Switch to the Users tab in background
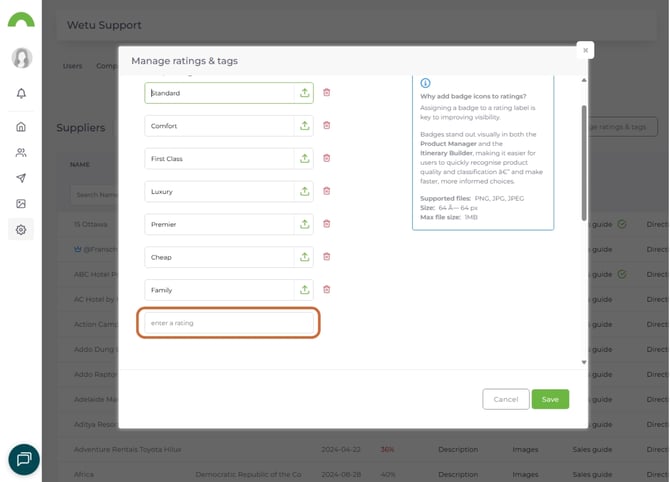Screen dimensions: 670x482 72,66
